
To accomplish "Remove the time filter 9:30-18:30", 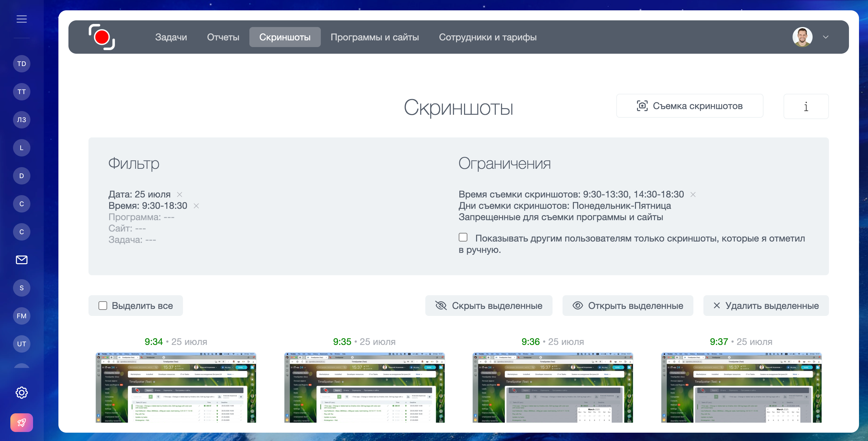I will (x=196, y=206).
